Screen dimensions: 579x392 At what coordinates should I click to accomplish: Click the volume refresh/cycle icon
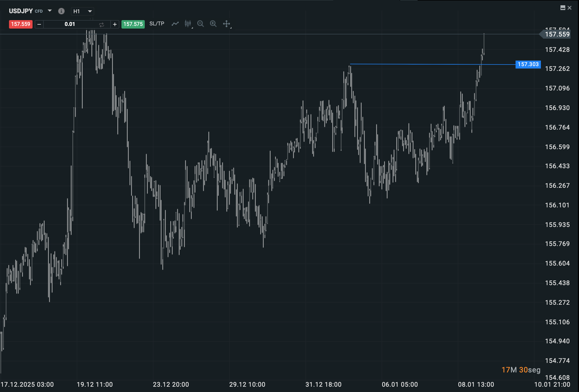[x=102, y=24]
